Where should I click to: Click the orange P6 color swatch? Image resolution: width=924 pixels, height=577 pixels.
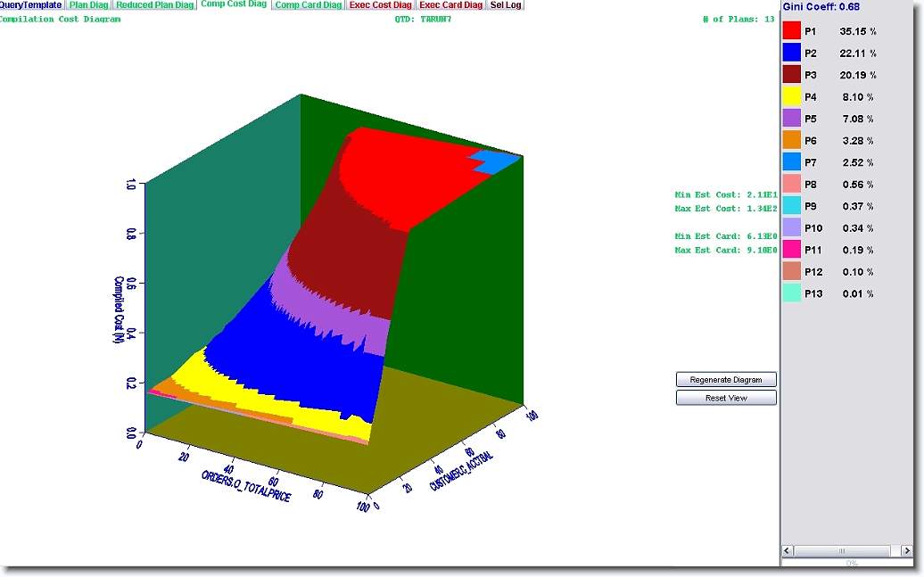792,141
